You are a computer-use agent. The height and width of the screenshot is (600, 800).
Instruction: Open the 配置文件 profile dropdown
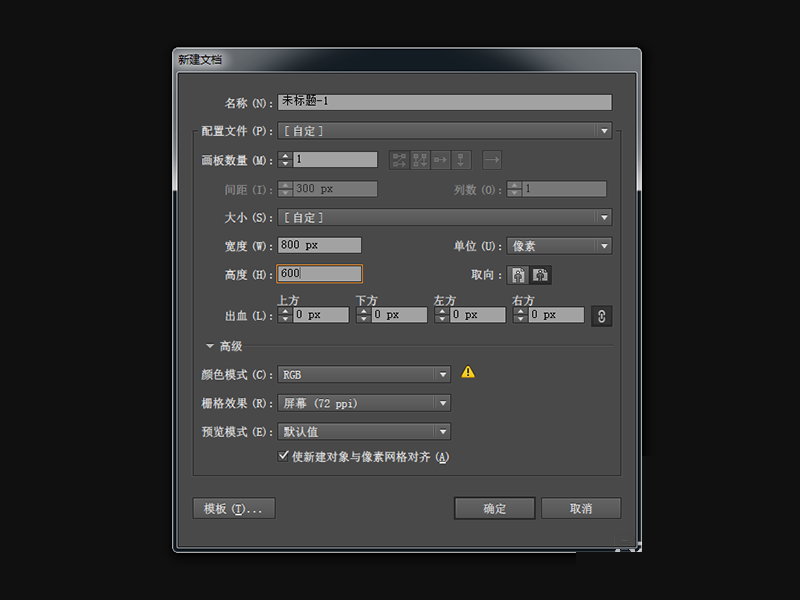pos(444,131)
